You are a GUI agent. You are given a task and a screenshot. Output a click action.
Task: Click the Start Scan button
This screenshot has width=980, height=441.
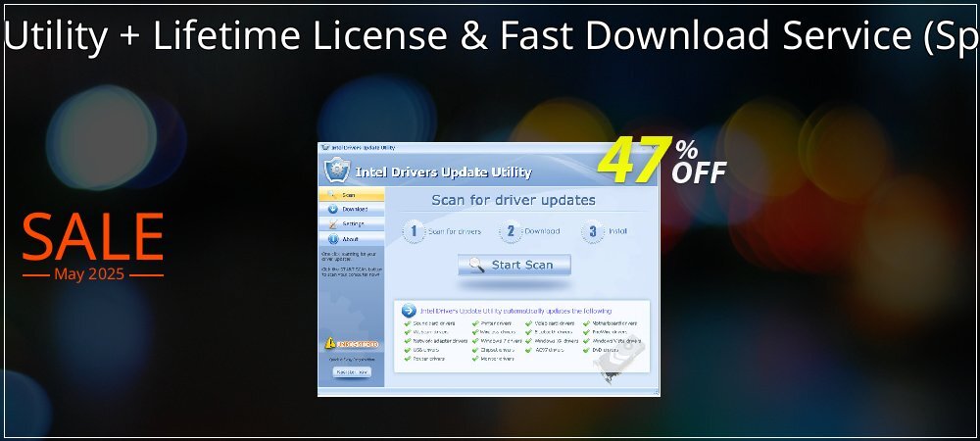click(x=514, y=265)
